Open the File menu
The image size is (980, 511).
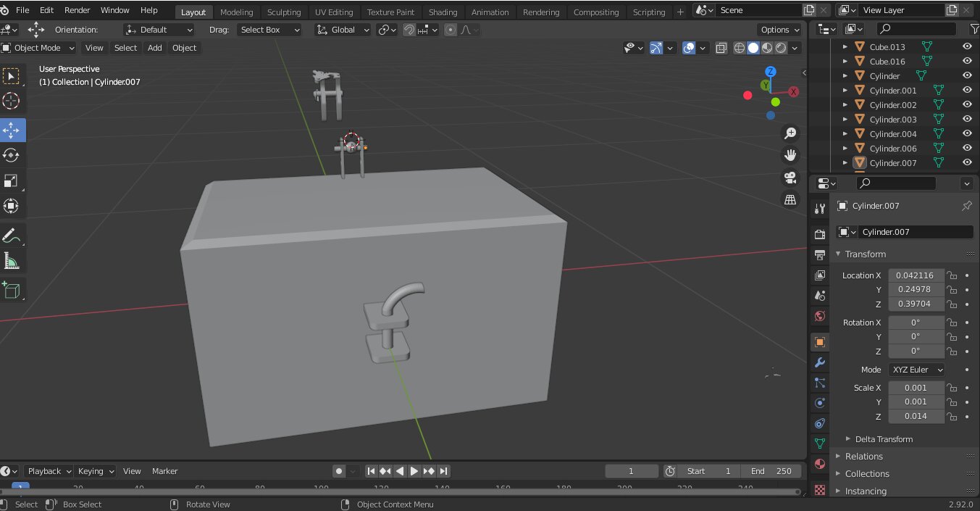[22, 10]
